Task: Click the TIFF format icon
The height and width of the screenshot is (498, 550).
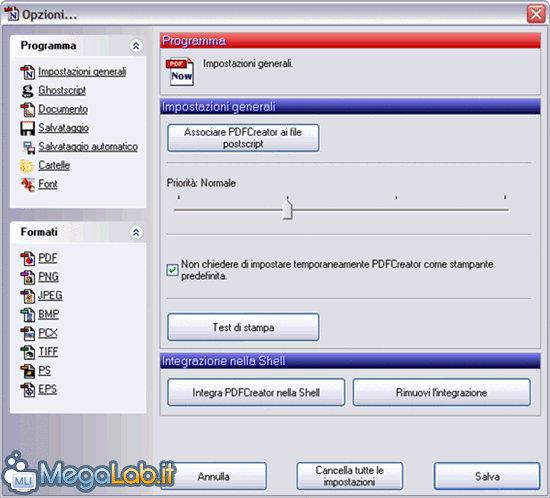Action: click(x=27, y=352)
